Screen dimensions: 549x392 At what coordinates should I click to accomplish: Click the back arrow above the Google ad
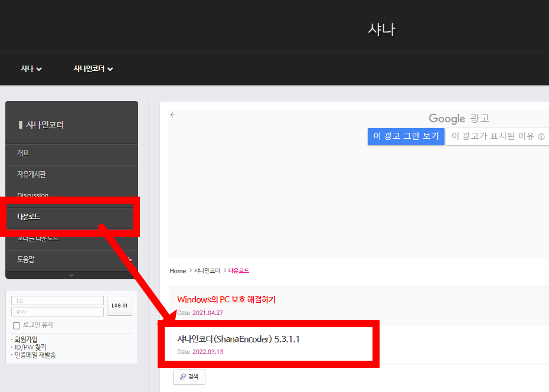tap(172, 115)
